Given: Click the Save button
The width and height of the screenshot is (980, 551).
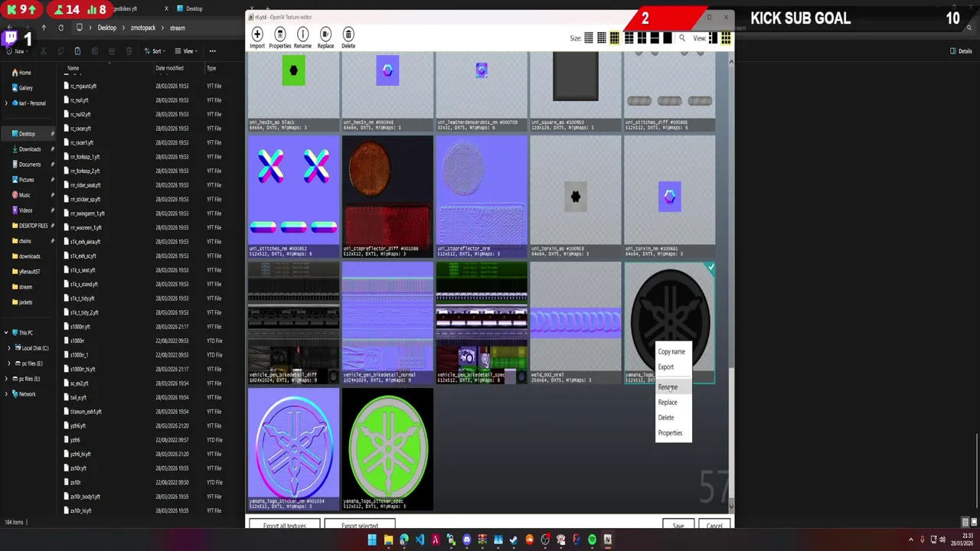Looking at the screenshot, I should 678,526.
